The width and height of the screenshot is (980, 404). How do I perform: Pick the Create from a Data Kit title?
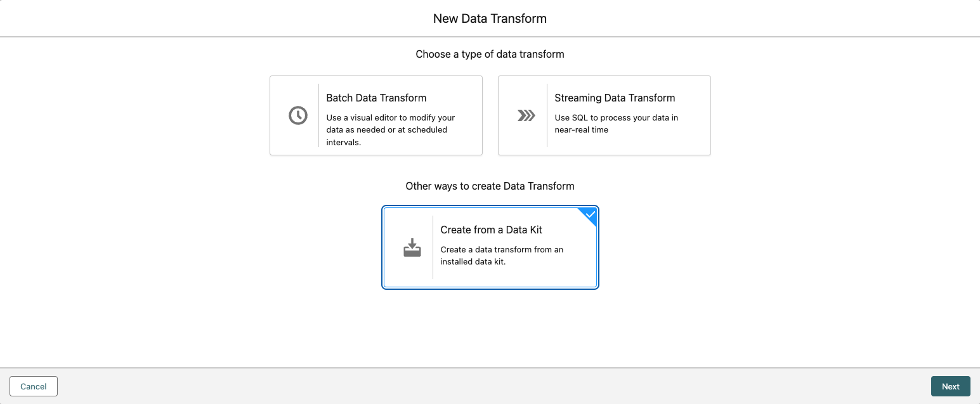click(x=491, y=230)
